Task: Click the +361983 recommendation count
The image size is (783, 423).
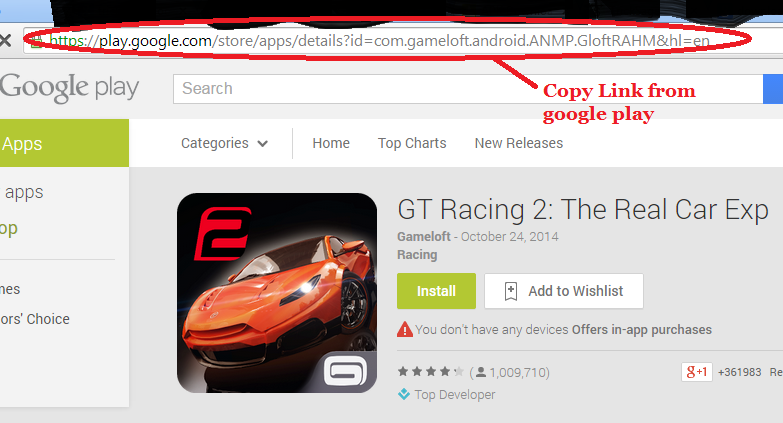Action: click(x=740, y=372)
